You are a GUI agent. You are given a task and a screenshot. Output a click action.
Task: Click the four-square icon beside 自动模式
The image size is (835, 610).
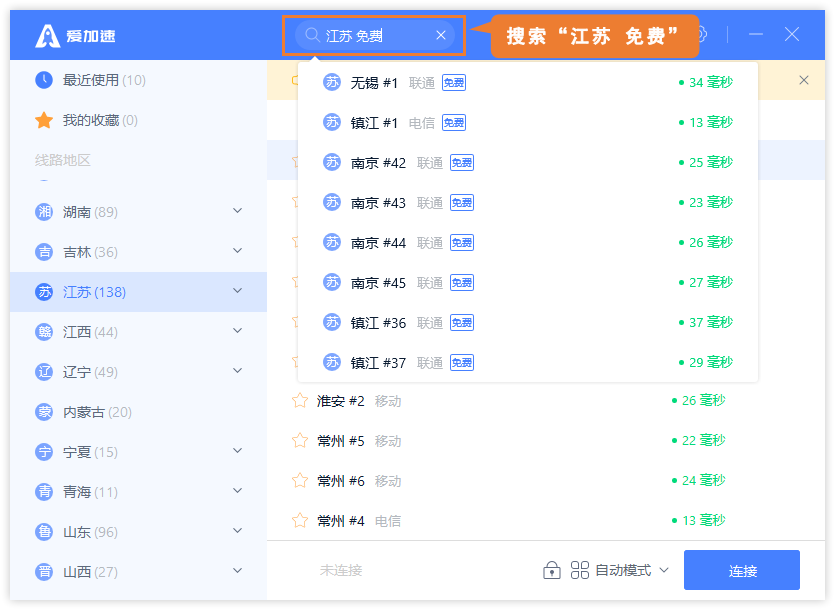(580, 570)
